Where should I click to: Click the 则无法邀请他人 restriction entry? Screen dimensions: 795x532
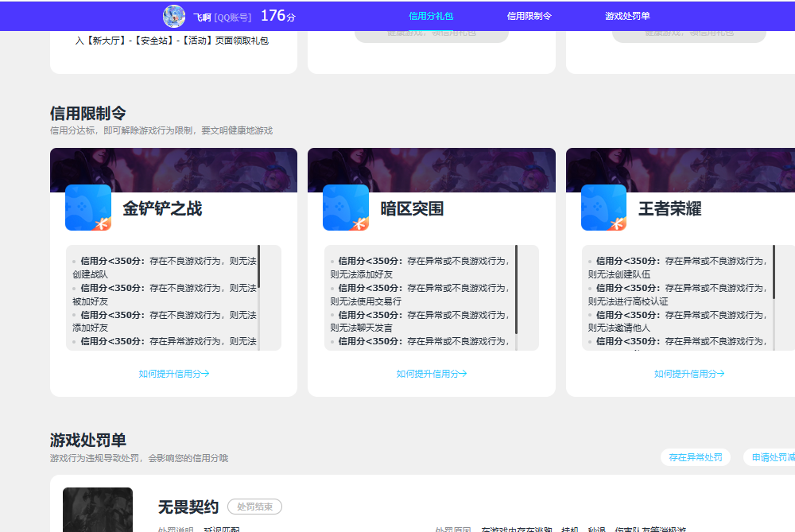677,321
